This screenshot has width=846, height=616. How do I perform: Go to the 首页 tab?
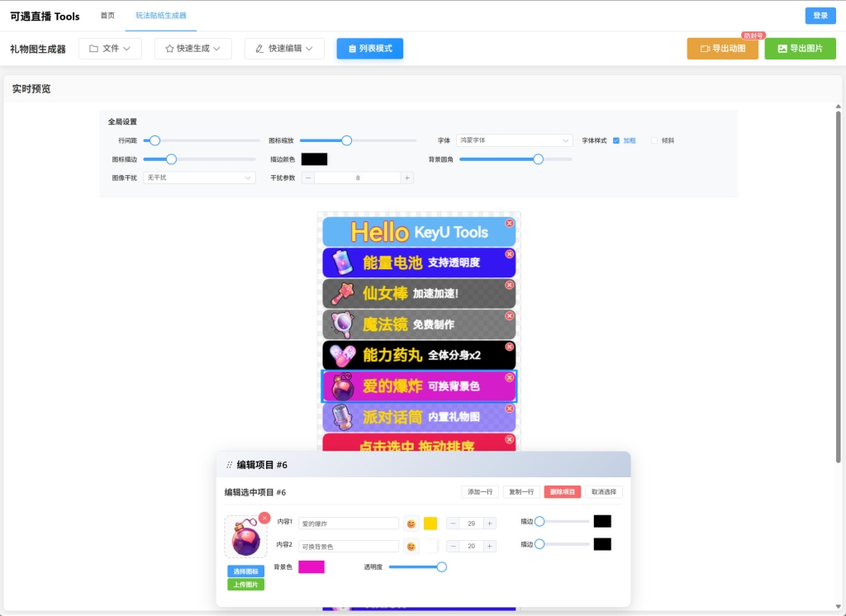tap(107, 16)
